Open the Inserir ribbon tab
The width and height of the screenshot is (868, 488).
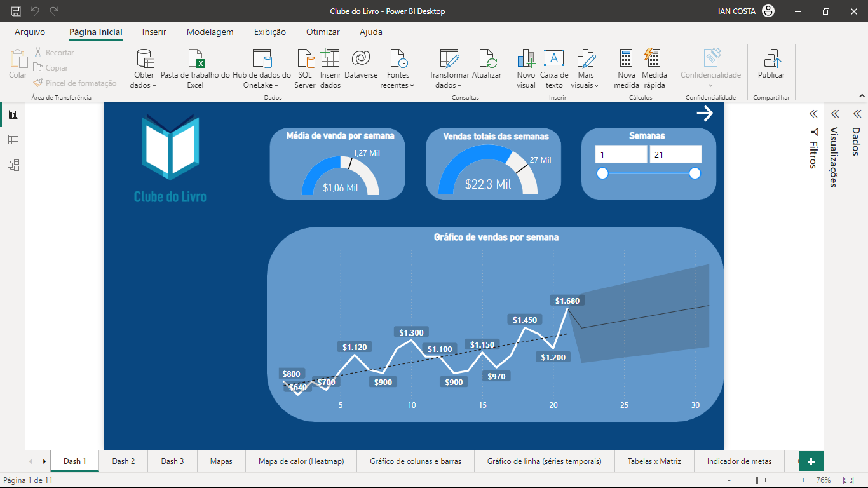[154, 32]
